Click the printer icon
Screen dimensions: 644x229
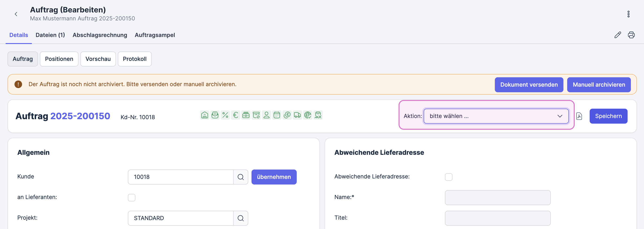(x=631, y=35)
